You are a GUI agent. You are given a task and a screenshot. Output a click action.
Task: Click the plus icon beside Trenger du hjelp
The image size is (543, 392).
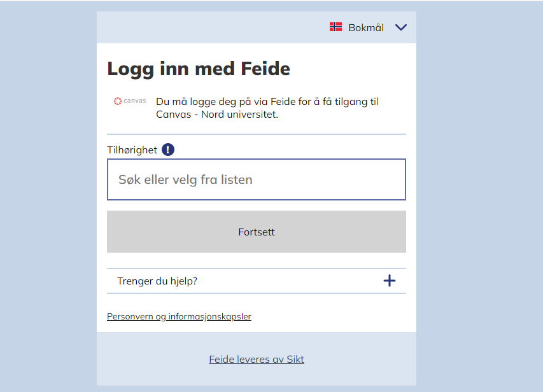pyautogui.click(x=389, y=280)
